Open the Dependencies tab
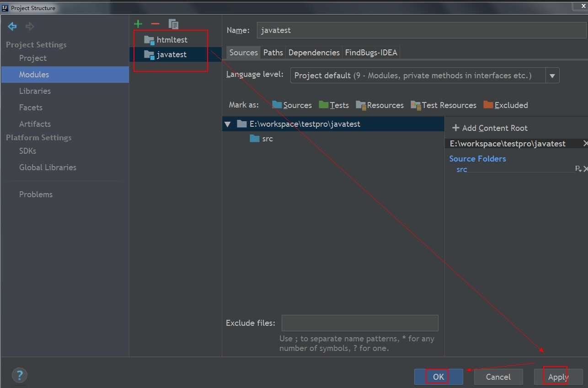The width and height of the screenshot is (588, 388). (x=314, y=53)
